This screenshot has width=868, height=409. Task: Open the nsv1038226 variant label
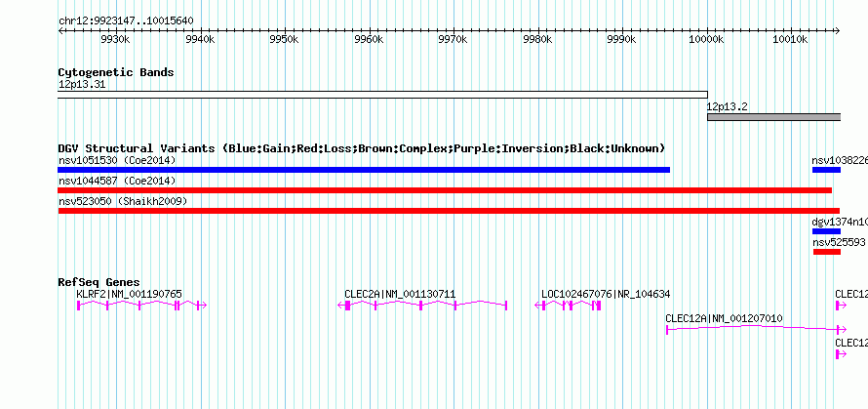(840, 161)
